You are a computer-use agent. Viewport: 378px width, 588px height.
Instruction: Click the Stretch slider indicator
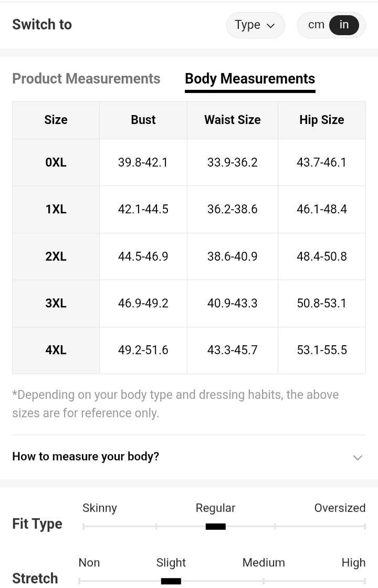click(171, 581)
